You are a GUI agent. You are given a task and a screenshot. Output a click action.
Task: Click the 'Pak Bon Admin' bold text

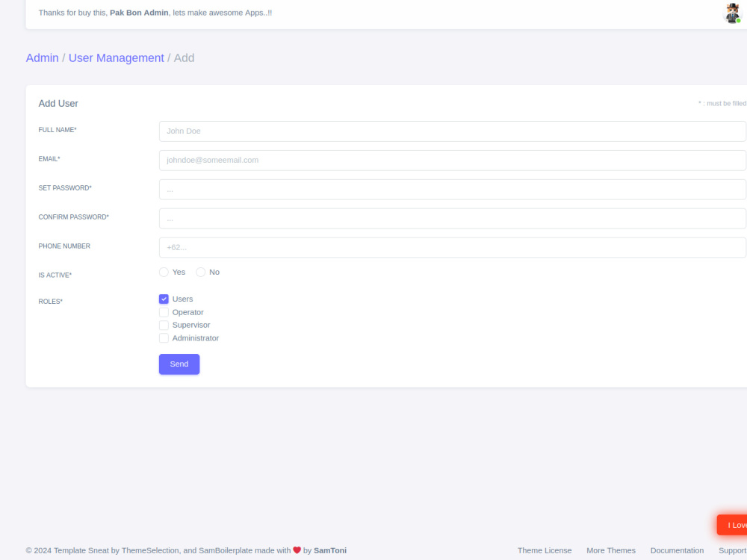(x=139, y=13)
